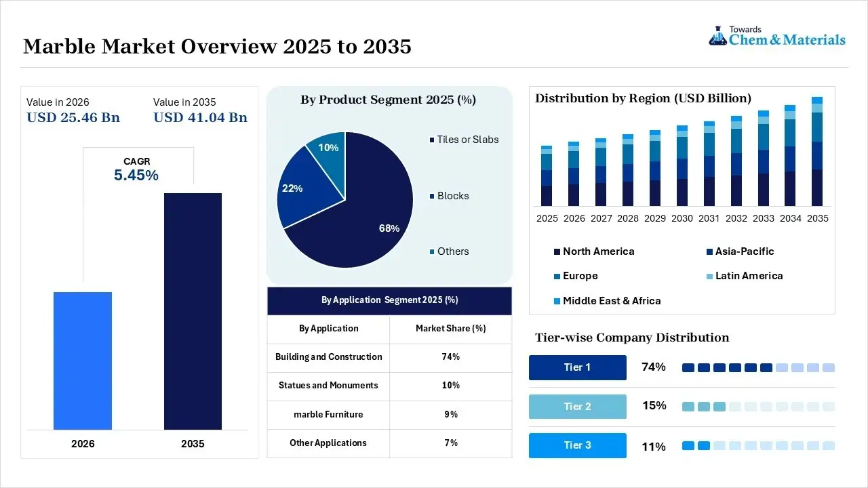Select the "USD 25.46 Bn" value
Image resolution: width=868 pixels, height=488 pixels.
73,118
